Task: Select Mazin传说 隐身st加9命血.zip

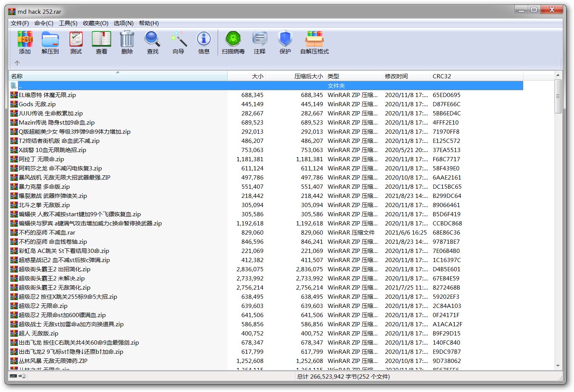Action: (266, 122)
